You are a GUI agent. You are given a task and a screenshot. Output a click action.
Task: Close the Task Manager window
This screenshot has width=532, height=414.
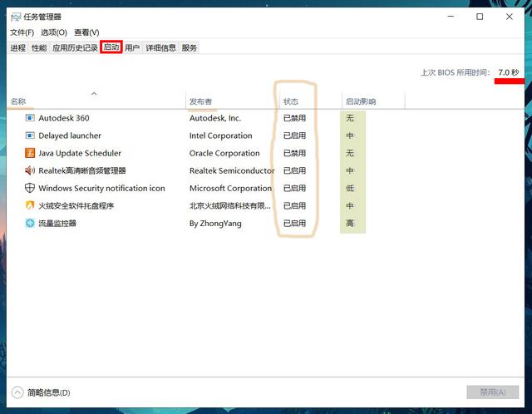[510, 17]
